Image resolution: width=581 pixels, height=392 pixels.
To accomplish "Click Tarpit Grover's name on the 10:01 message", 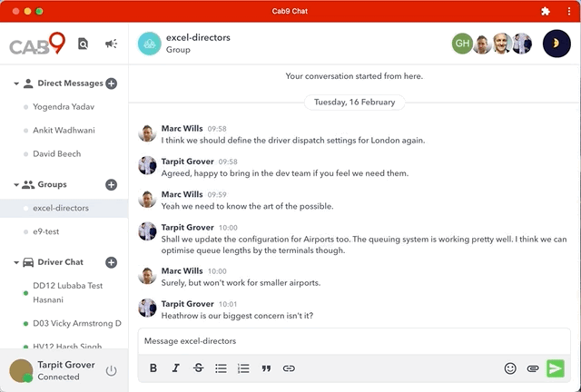I will point(188,304).
